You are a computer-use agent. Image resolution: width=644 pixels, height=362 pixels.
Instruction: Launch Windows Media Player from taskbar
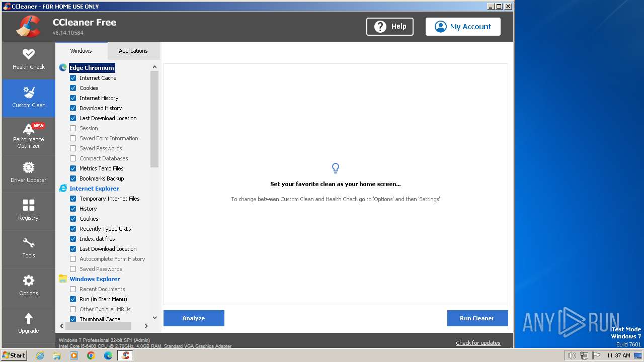[x=74, y=355]
